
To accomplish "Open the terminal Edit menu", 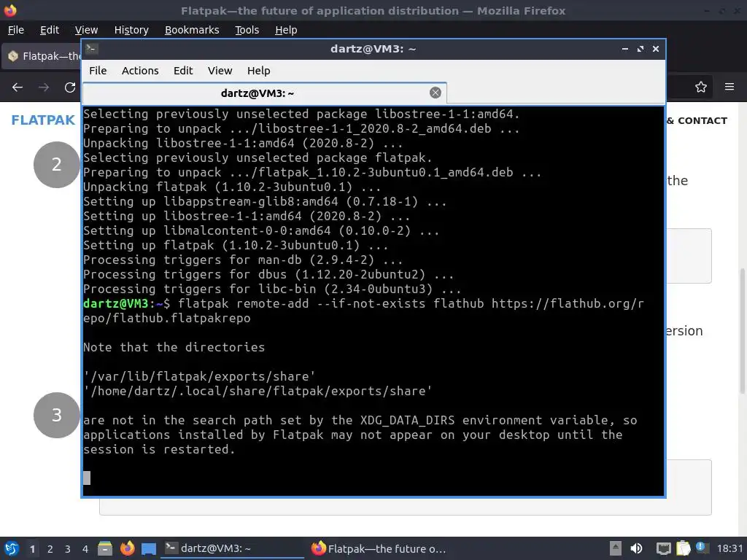I will pos(183,71).
